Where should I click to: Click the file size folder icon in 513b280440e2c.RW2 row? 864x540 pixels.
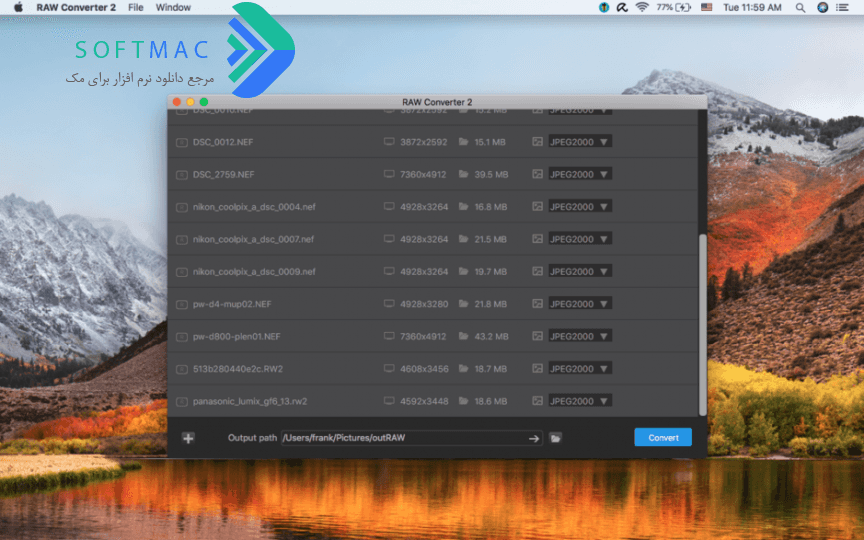coord(463,368)
